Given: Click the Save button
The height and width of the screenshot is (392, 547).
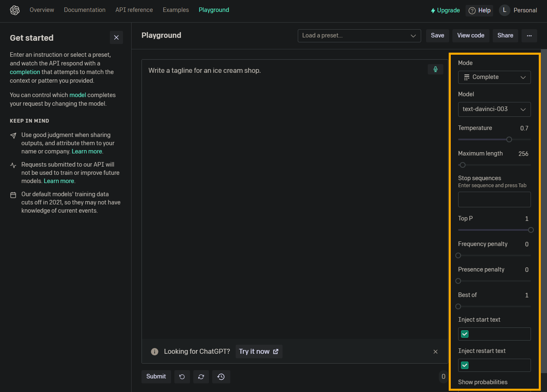Looking at the screenshot, I should point(438,36).
